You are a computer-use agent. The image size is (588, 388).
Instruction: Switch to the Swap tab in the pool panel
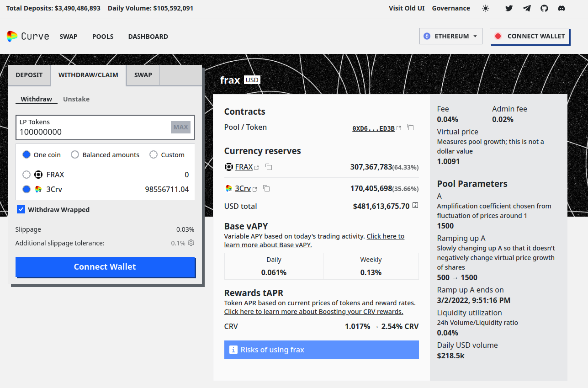pos(143,75)
